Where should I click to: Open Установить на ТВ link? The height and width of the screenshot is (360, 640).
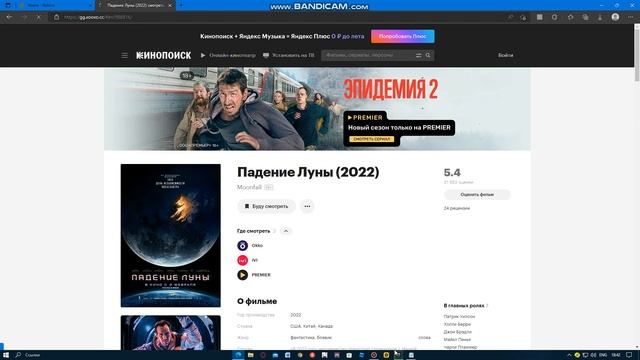(289, 55)
